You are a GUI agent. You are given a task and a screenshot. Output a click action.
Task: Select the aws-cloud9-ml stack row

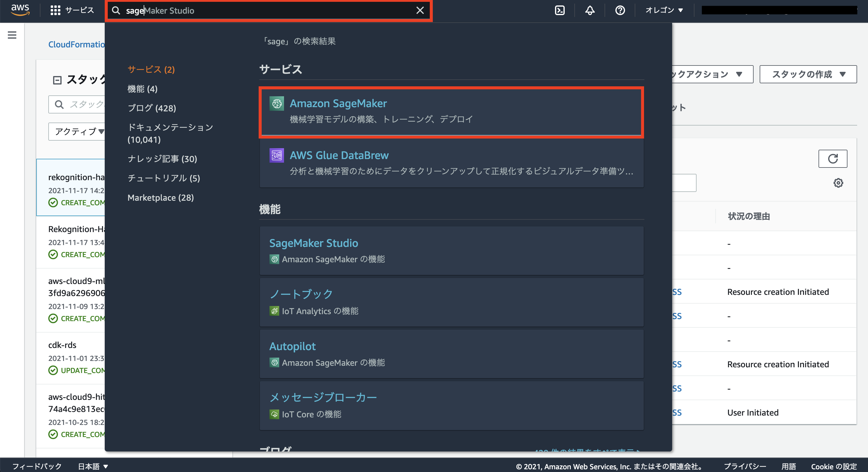[x=71, y=301]
